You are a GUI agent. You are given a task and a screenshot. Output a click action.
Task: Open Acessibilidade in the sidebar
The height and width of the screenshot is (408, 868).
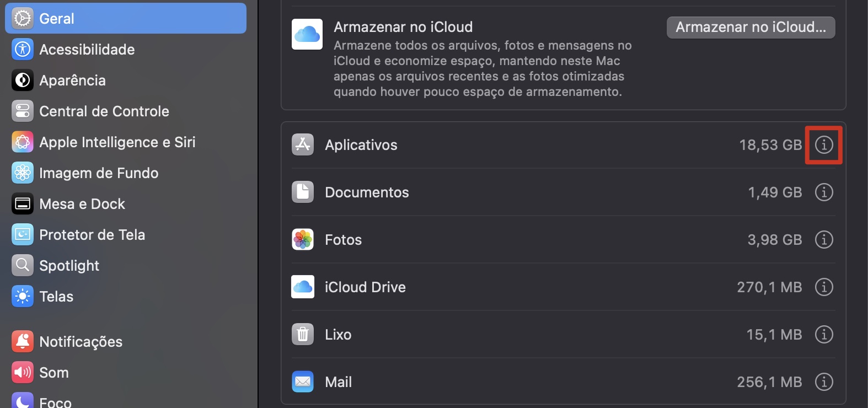pyautogui.click(x=126, y=49)
